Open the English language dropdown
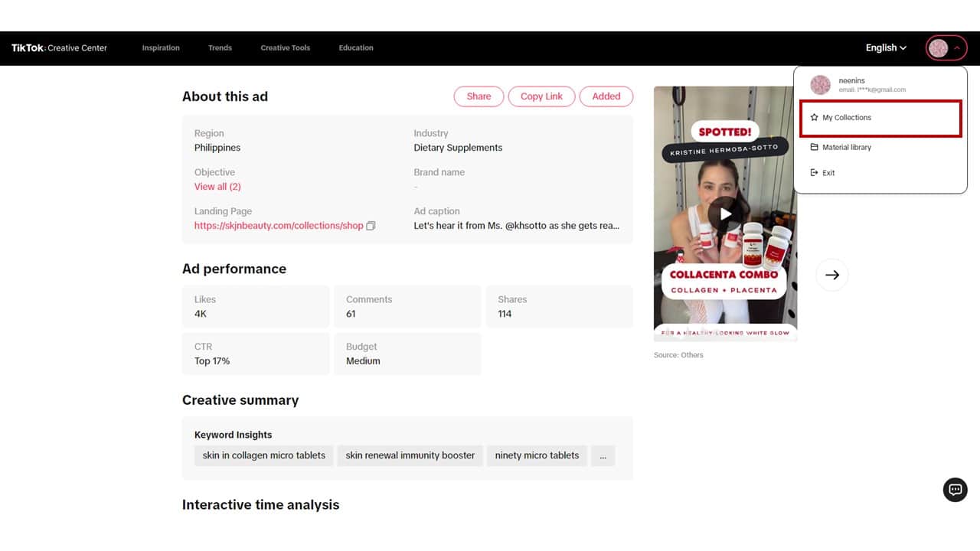Screen dimensions: 980x551 point(886,47)
